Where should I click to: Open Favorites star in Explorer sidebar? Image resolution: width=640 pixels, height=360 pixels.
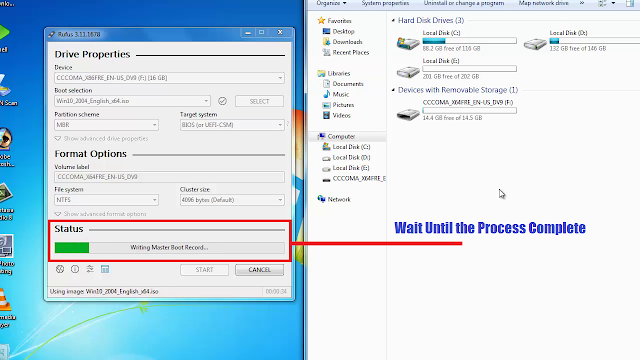(x=321, y=20)
